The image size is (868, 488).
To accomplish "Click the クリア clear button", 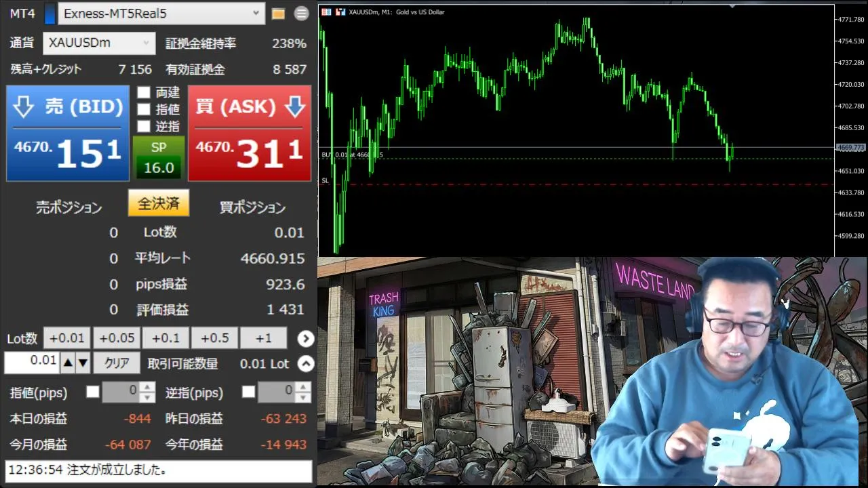I will [x=117, y=363].
